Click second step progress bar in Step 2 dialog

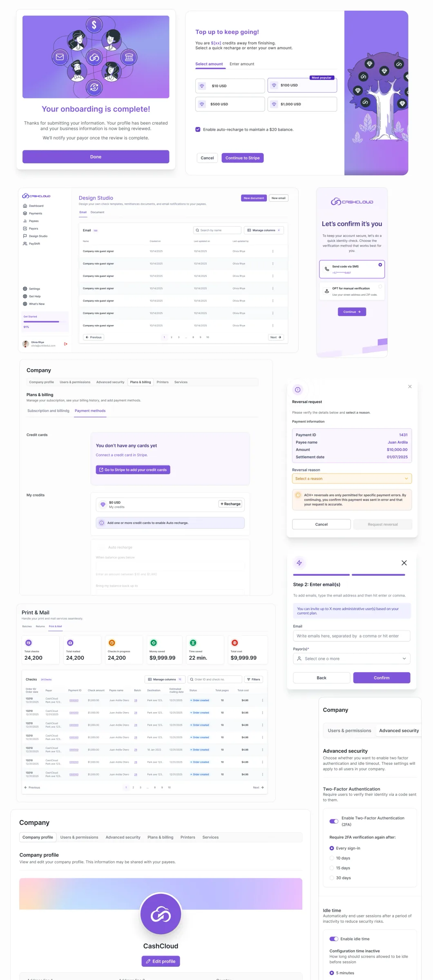378,575
